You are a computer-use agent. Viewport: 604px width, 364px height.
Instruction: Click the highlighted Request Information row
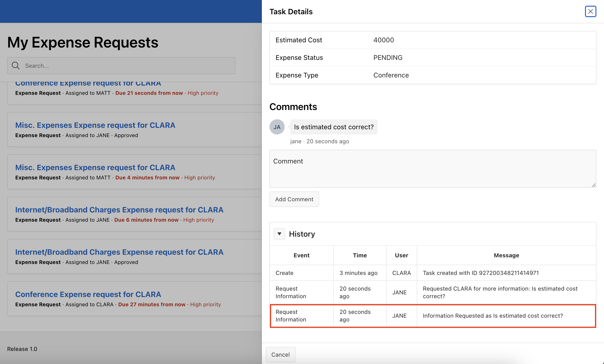432,316
